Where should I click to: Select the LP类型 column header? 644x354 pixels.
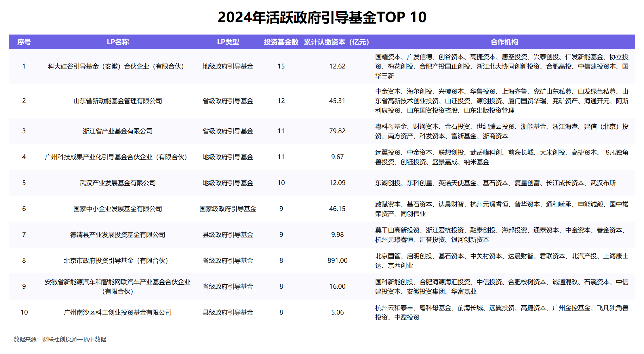pos(228,42)
